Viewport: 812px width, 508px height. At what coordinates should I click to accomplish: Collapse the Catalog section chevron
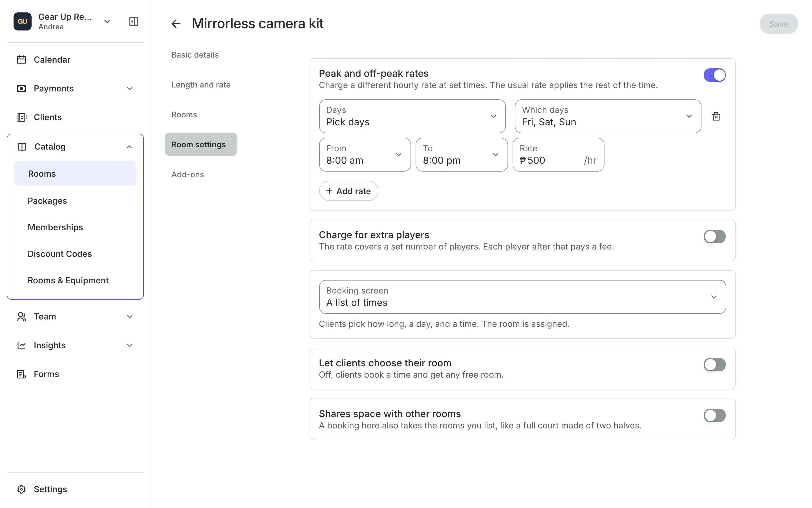pos(129,147)
